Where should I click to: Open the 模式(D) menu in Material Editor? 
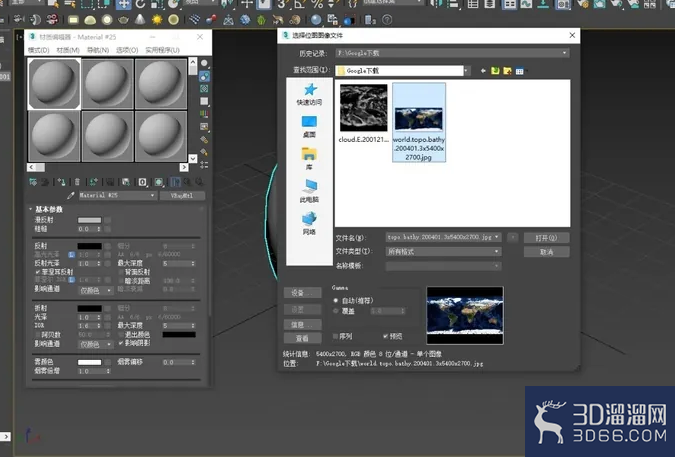38,50
